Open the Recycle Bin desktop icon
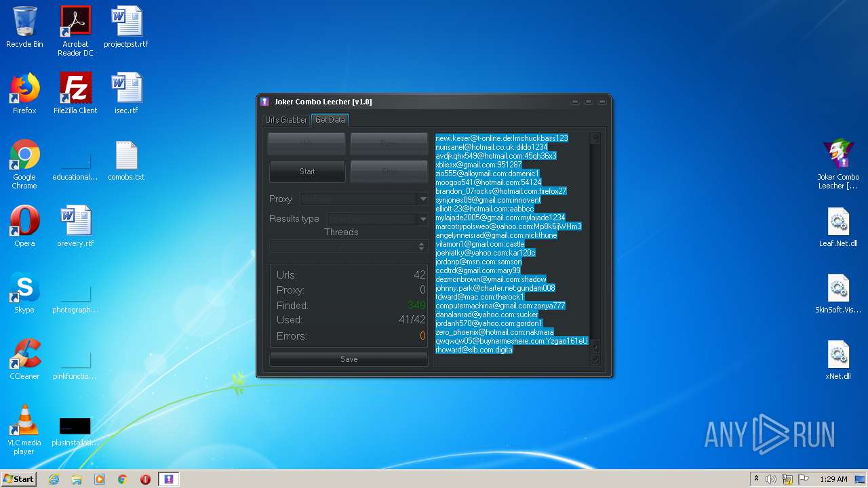The width and height of the screenshot is (868, 488). pos(24,27)
